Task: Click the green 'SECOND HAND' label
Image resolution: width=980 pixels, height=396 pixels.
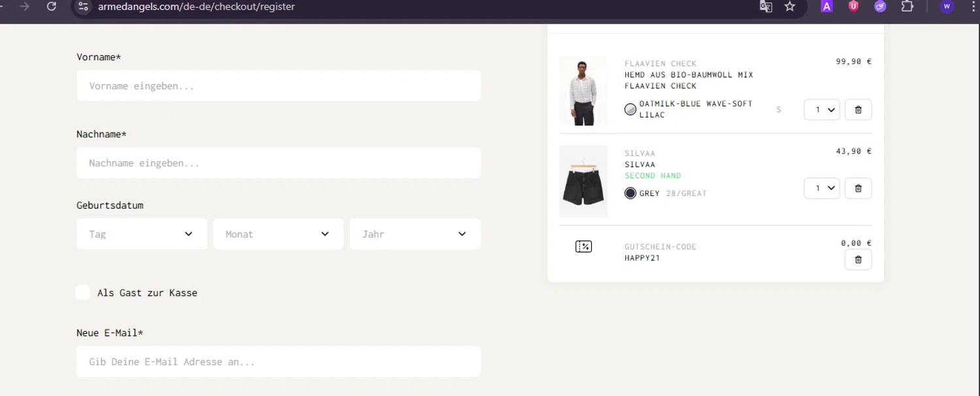Action: (x=653, y=176)
